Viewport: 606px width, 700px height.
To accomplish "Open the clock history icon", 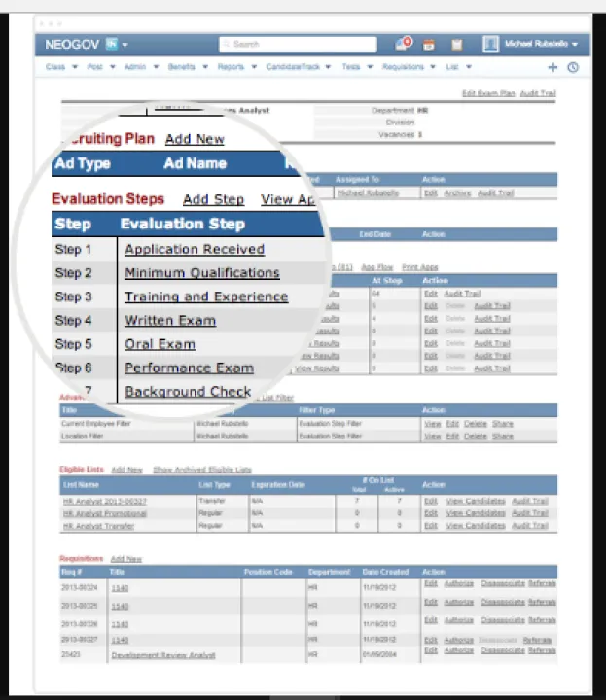I will pos(573,67).
